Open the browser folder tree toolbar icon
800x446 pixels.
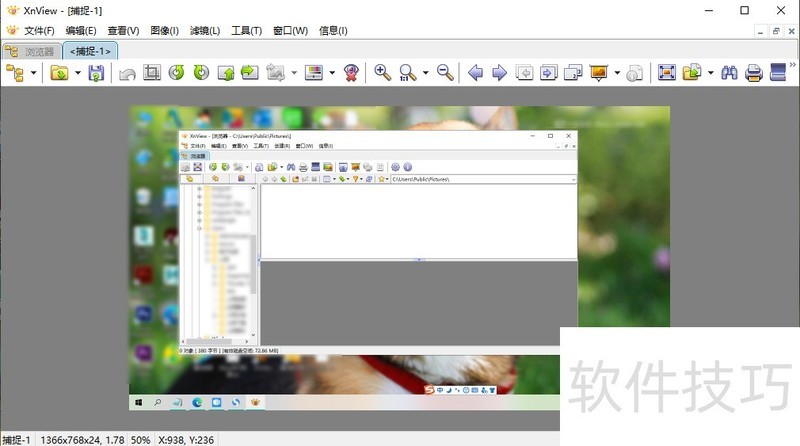(15, 73)
